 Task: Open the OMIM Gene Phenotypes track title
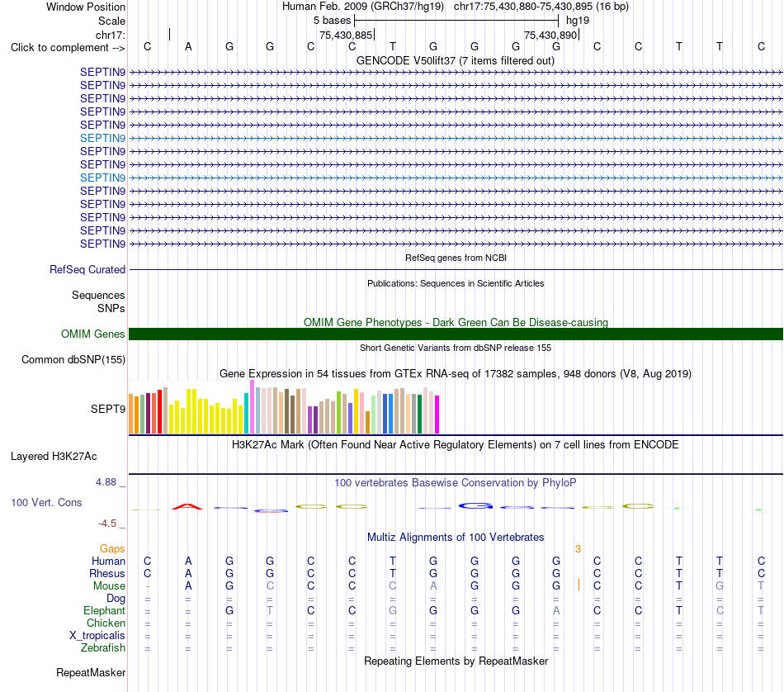coord(456,322)
